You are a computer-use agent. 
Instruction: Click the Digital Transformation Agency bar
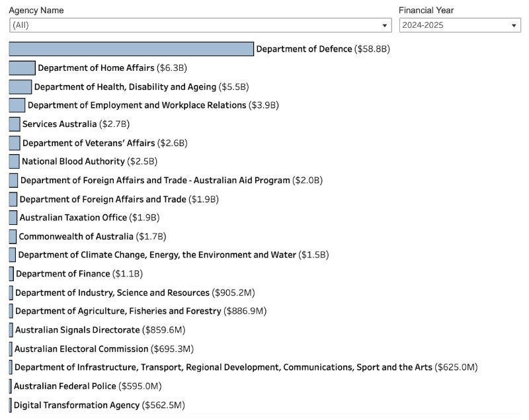tap(10, 405)
